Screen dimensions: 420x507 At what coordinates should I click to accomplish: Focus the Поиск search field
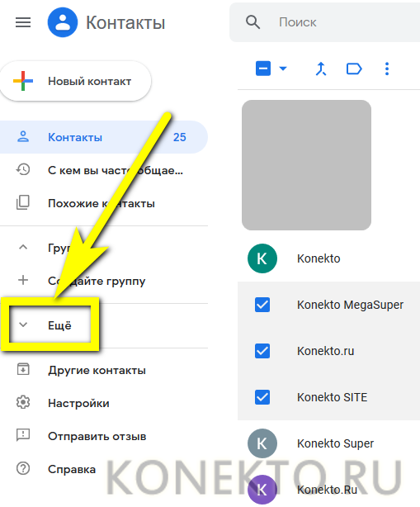(x=324, y=22)
